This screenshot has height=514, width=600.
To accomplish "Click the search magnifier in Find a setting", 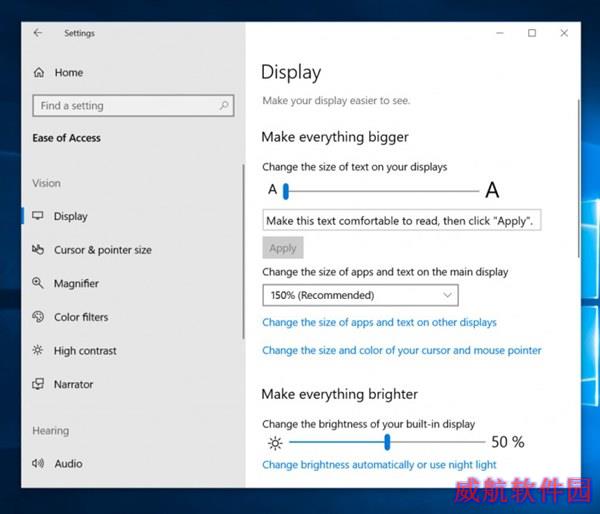I will (224, 105).
